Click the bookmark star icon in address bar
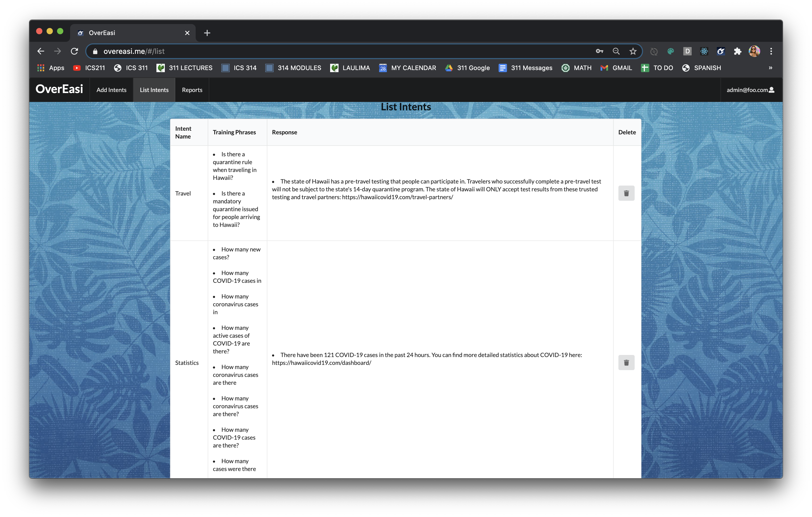Image resolution: width=812 pixels, height=517 pixels. point(633,51)
